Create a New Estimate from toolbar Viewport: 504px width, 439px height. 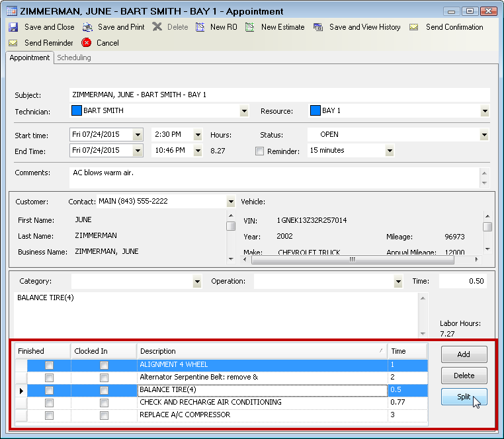pos(249,27)
